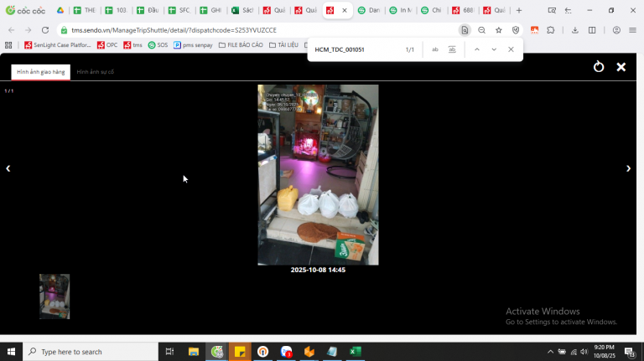Click the Cốc Cốc browser logo
The image size is (644, 361).
click(25, 10)
